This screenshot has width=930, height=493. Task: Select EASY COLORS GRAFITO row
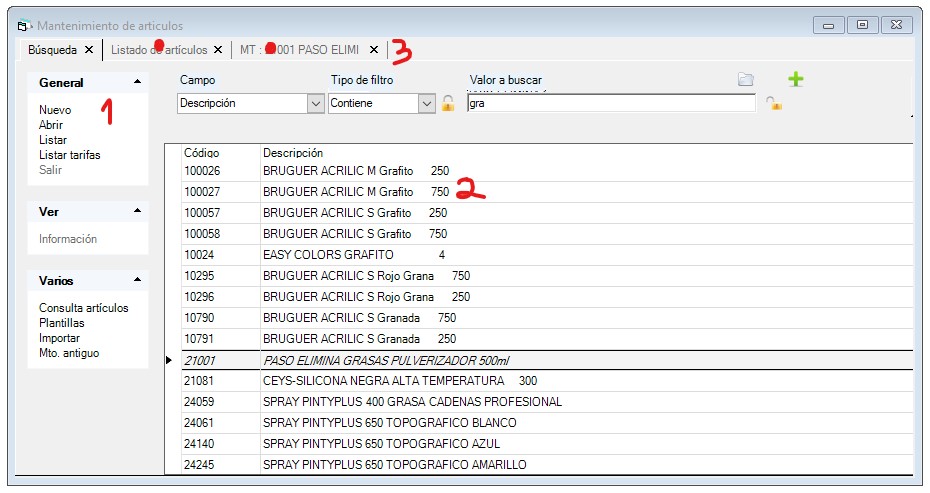tap(547, 255)
